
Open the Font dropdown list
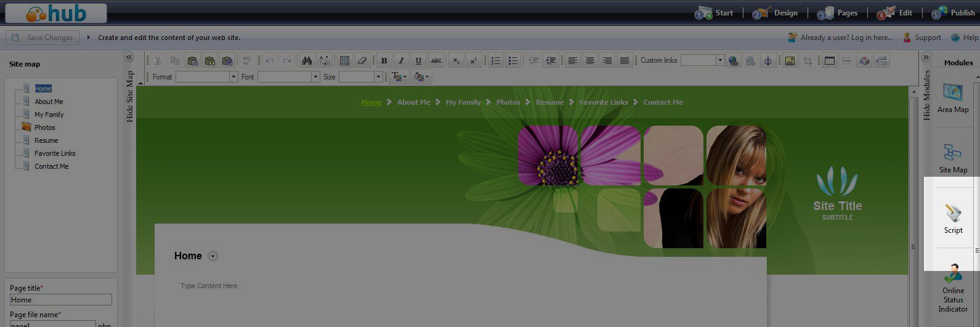pyautogui.click(x=315, y=77)
